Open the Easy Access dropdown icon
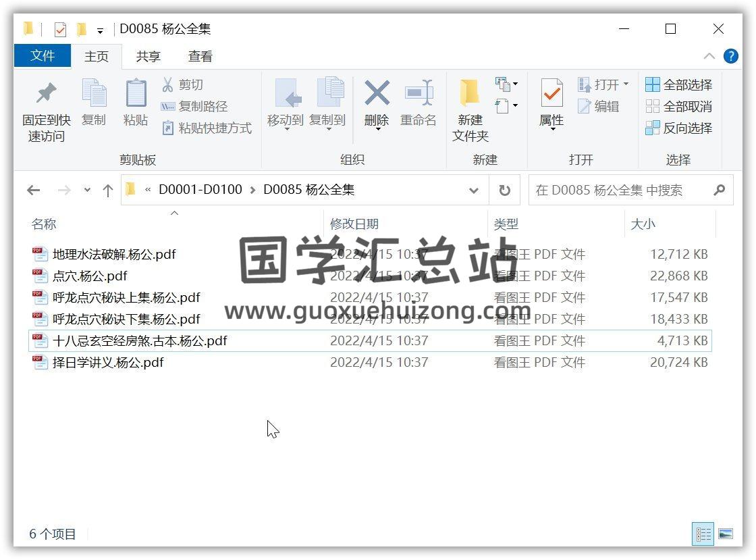Screen dimensions: 756x560 [x=506, y=105]
